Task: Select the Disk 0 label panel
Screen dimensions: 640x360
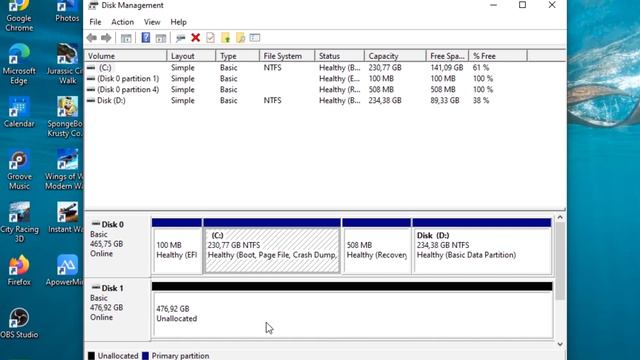Action: 118,246
